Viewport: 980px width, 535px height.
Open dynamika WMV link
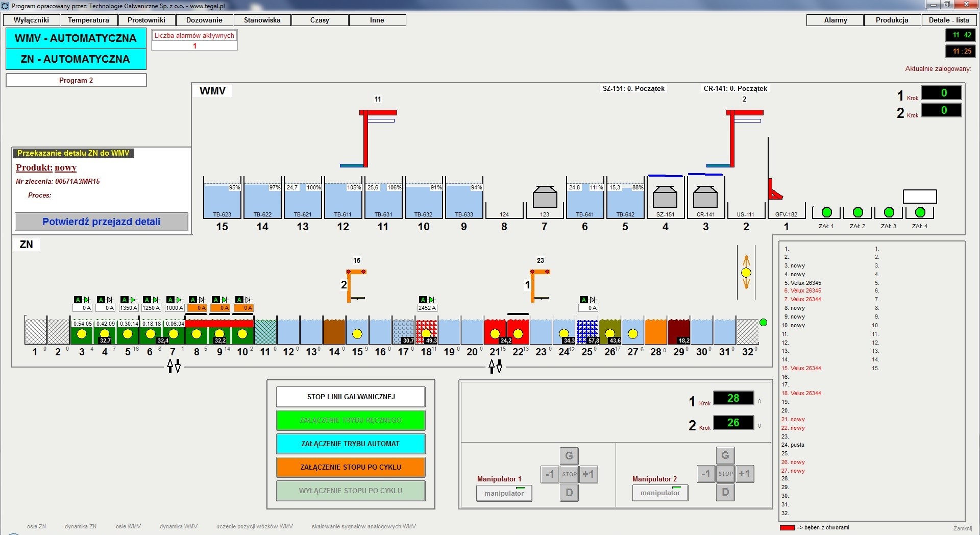coord(178,526)
